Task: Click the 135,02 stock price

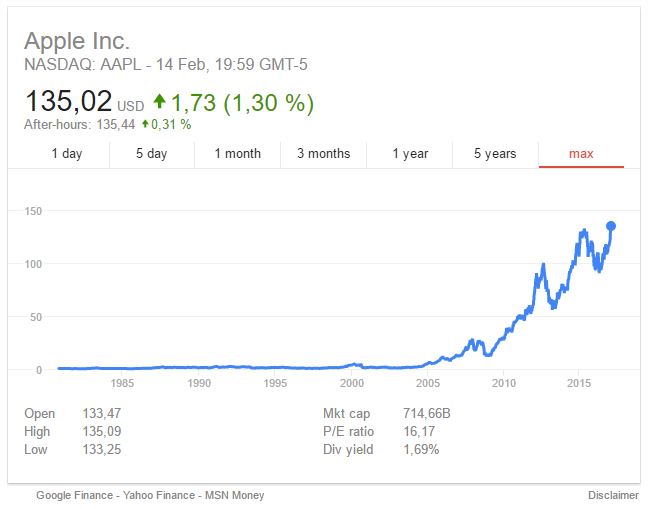Action: (x=69, y=102)
